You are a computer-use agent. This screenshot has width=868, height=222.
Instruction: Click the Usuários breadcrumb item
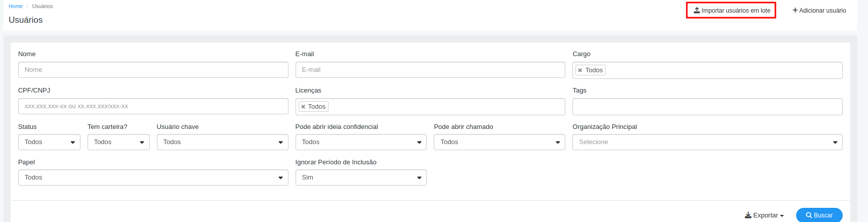tap(43, 6)
